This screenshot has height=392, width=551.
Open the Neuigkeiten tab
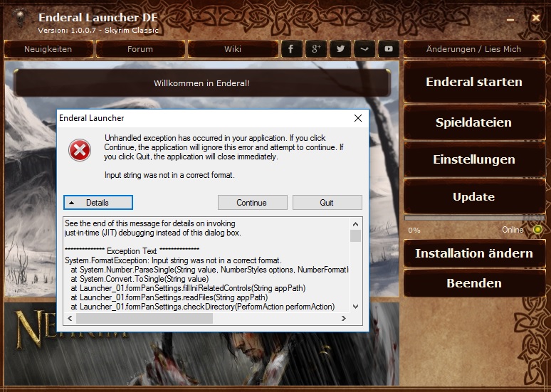(x=48, y=49)
